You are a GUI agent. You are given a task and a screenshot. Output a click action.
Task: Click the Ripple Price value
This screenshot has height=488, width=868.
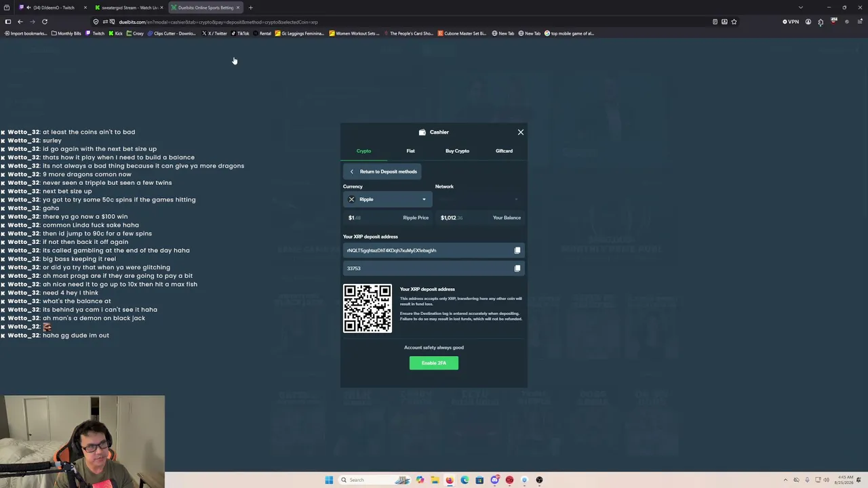point(353,218)
